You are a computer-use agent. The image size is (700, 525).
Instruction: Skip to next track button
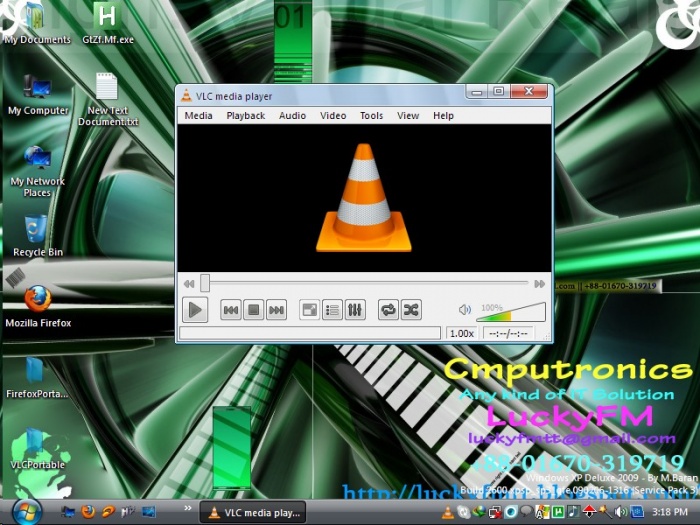tap(276, 310)
